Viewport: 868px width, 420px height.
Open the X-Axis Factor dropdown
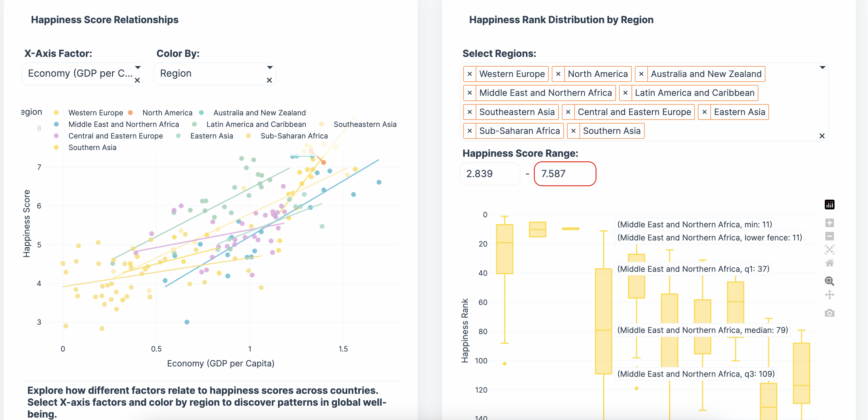pyautogui.click(x=81, y=73)
